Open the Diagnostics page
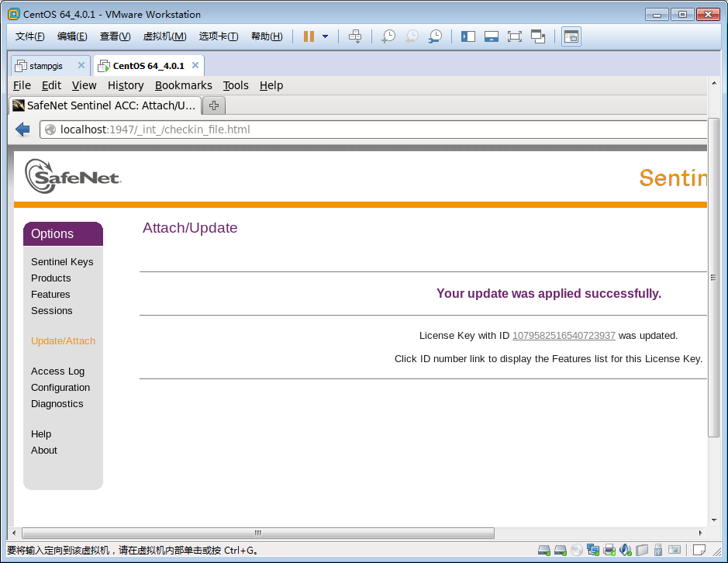728x563 pixels. [x=57, y=404]
